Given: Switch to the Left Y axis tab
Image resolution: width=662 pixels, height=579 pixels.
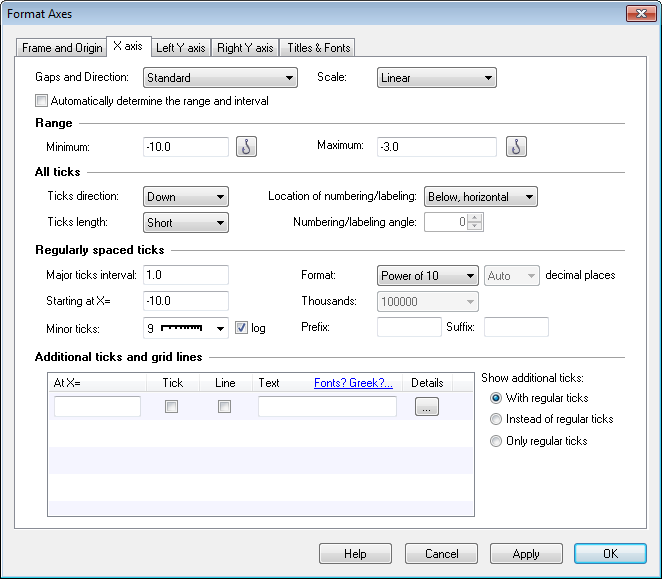Looking at the screenshot, I should click(180, 48).
